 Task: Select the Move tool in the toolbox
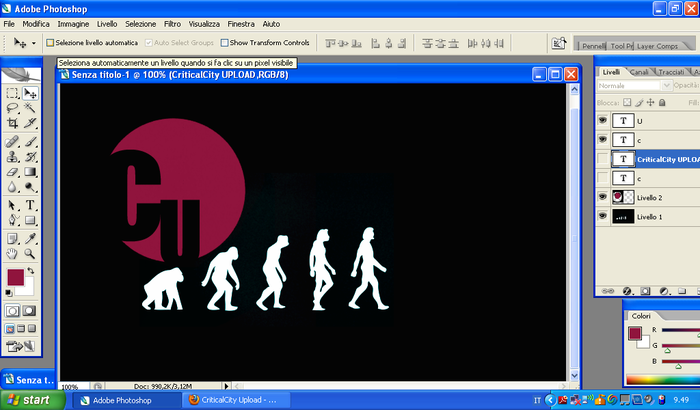pos(30,93)
